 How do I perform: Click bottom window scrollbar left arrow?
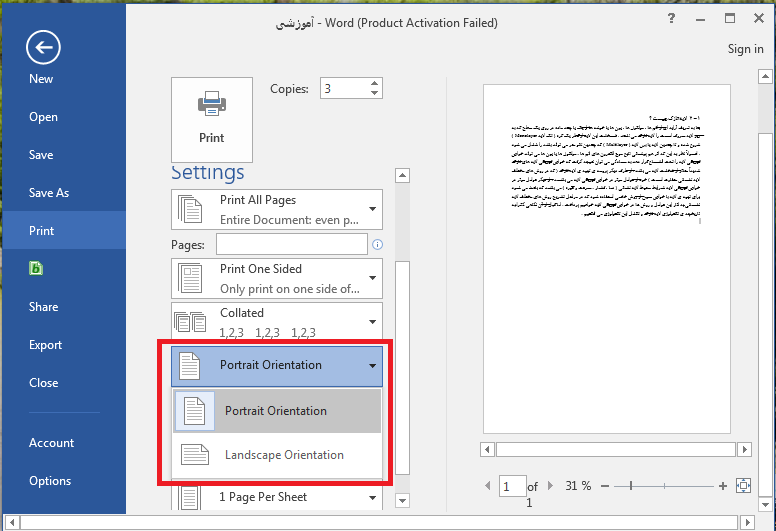coord(12,522)
